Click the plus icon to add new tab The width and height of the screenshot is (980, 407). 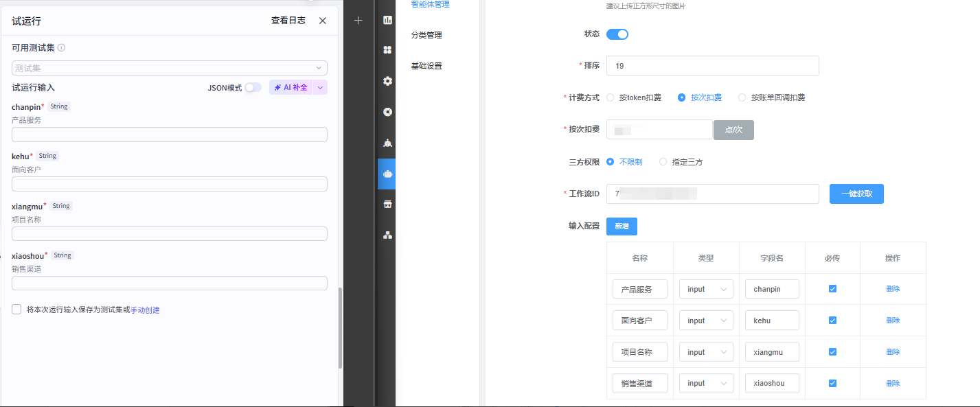[358, 21]
